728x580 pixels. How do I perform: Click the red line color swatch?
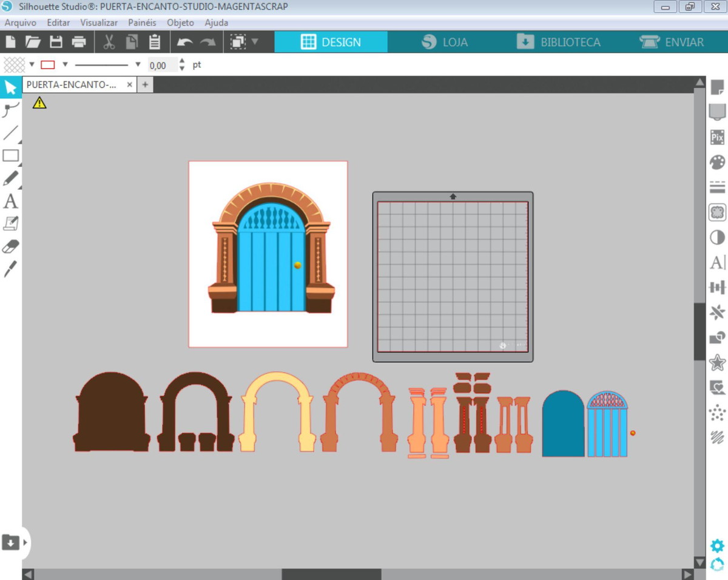48,64
